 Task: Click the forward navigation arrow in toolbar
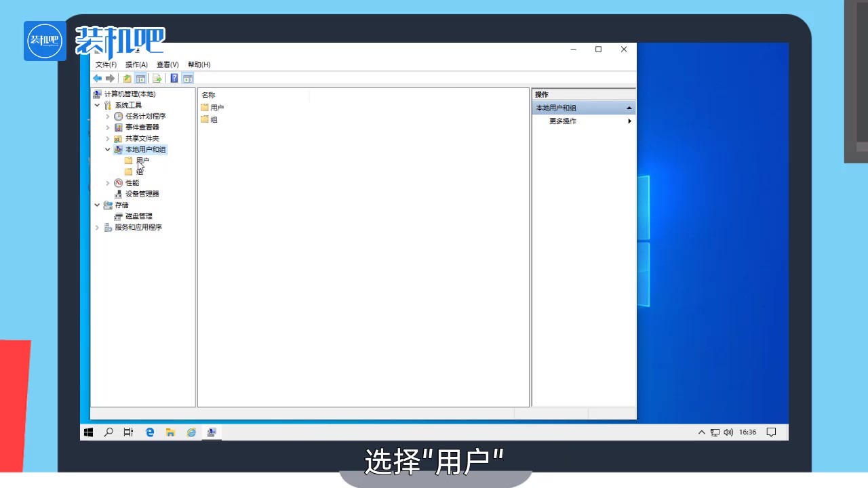tap(110, 78)
